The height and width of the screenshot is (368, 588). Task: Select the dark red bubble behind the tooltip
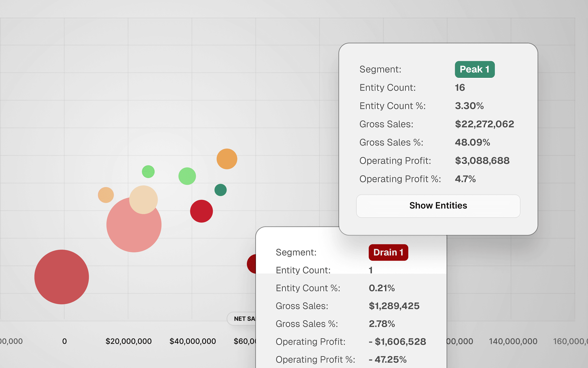tap(251, 264)
